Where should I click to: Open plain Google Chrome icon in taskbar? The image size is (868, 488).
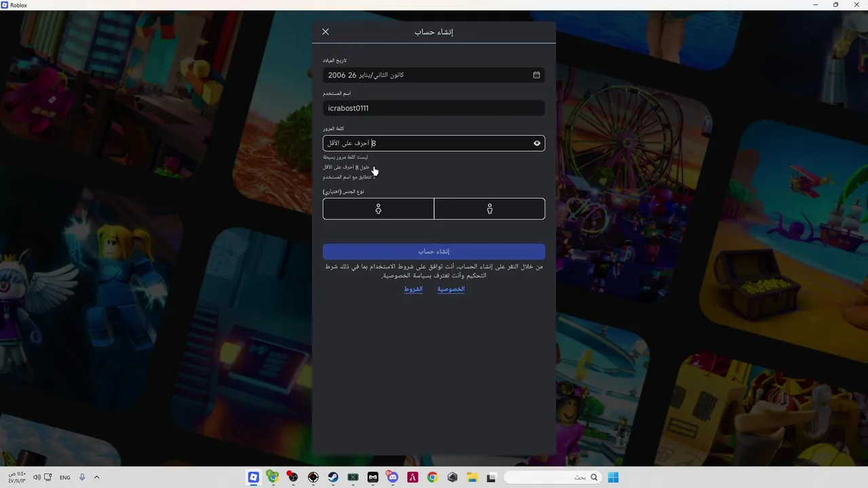click(x=432, y=477)
